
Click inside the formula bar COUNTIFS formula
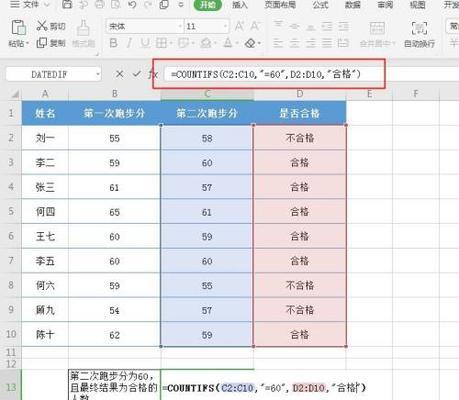pos(266,74)
